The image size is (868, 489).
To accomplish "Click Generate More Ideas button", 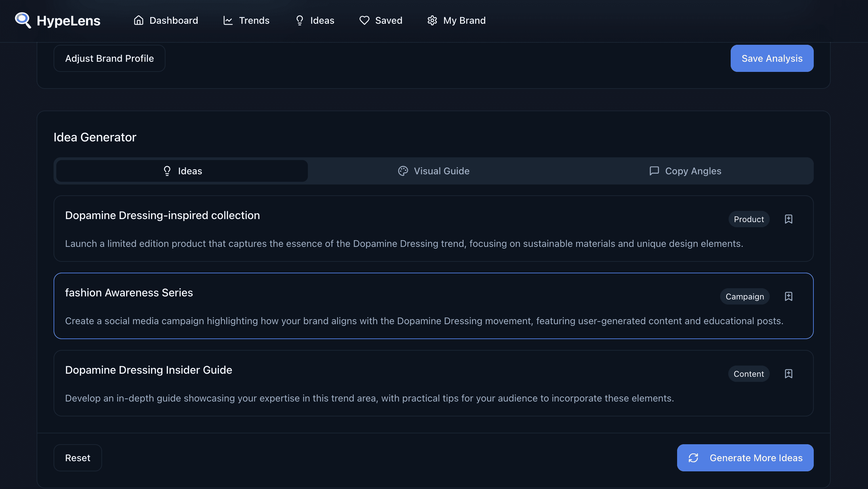I will [x=745, y=458].
